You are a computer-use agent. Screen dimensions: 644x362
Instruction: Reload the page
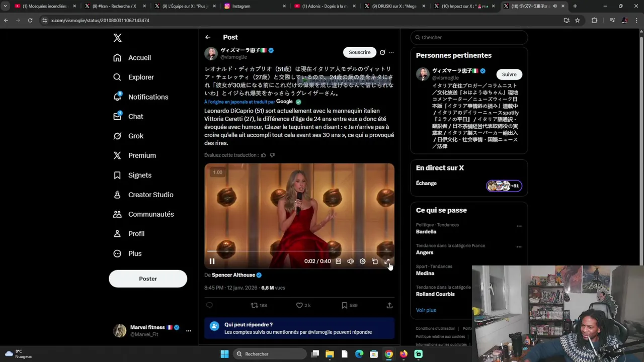click(x=30, y=20)
